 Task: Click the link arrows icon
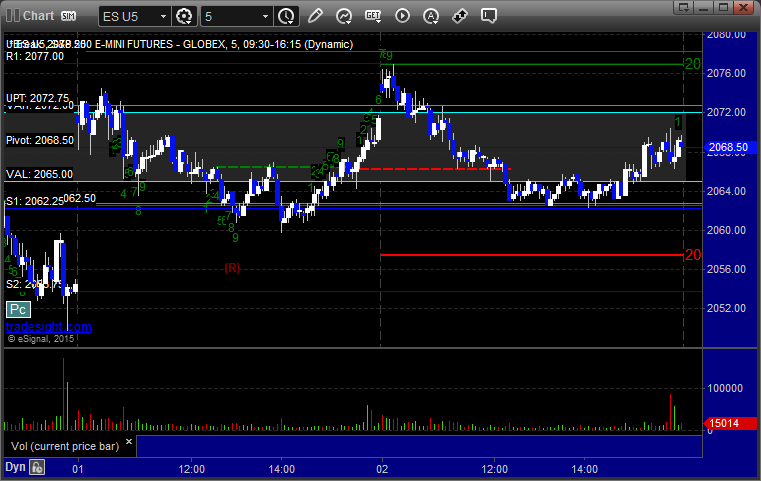coord(460,17)
